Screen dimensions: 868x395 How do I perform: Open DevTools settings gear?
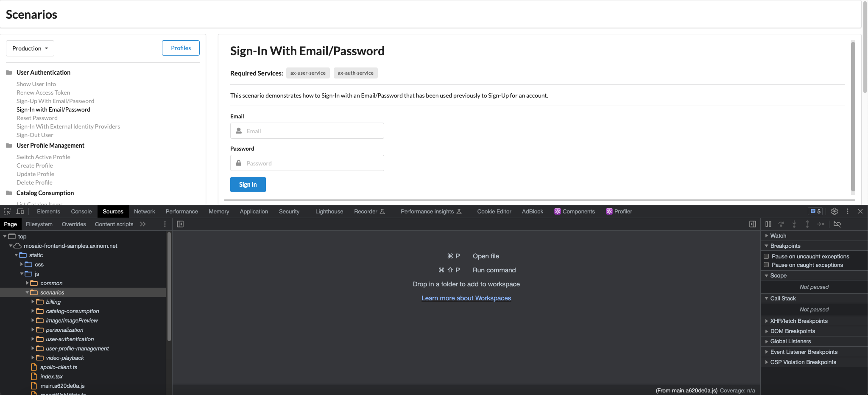pos(834,211)
